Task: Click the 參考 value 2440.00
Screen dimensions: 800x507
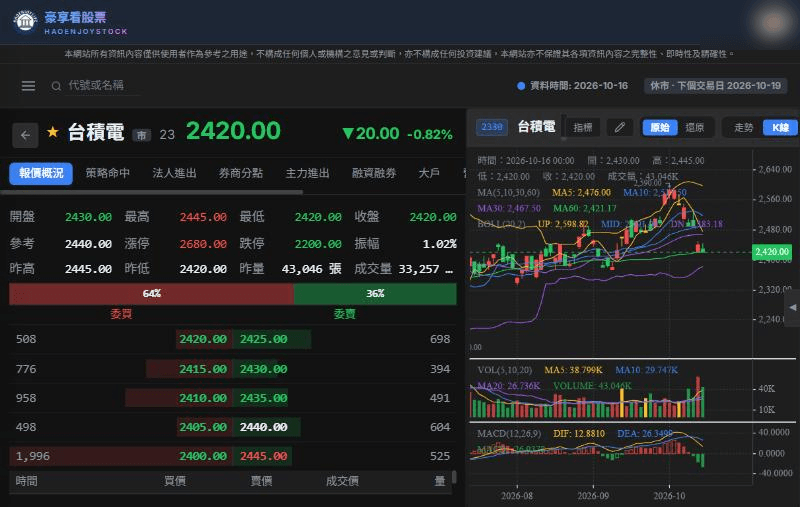Action: pyautogui.click(x=88, y=244)
